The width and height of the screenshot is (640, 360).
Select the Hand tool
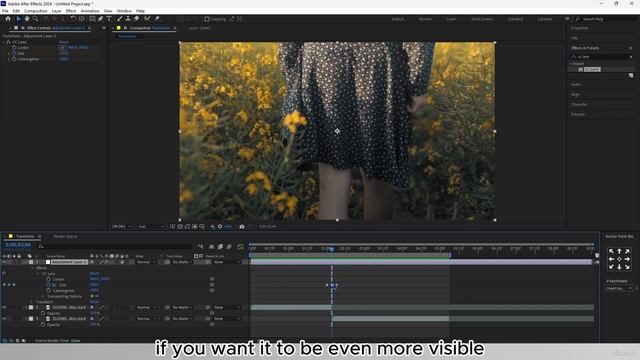(27, 19)
